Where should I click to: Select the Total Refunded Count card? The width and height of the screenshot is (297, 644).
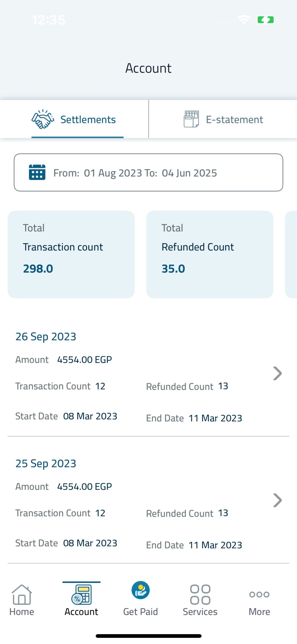coord(210,254)
